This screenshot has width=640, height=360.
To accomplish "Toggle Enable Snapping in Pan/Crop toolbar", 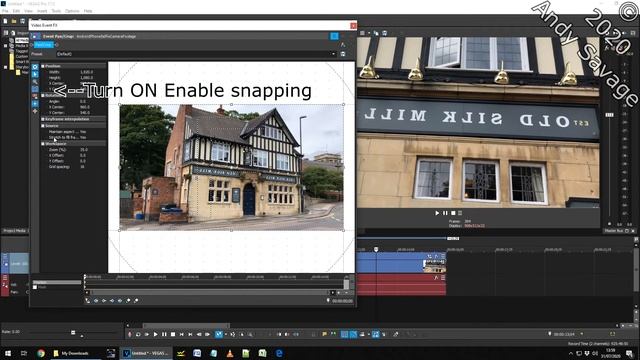I will pyautogui.click(x=35, y=89).
